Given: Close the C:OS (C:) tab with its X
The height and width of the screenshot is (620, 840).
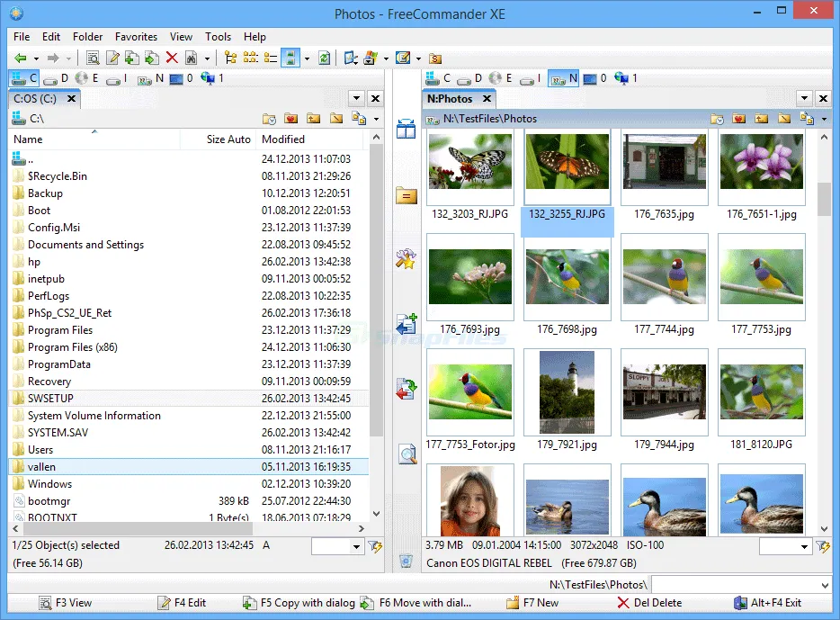Looking at the screenshot, I should click(71, 99).
